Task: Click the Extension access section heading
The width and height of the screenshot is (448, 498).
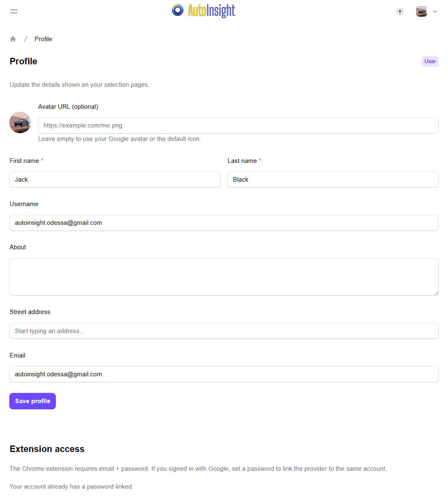Action: 47,449
